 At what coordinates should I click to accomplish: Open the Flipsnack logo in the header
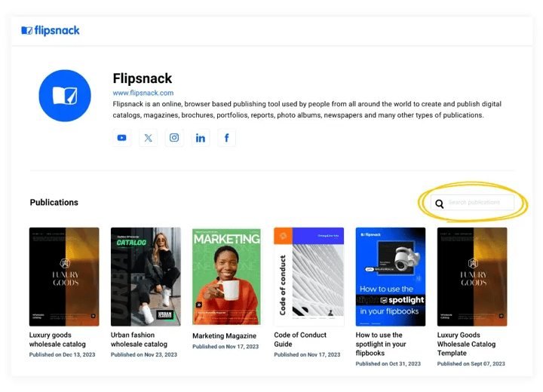[x=51, y=30]
